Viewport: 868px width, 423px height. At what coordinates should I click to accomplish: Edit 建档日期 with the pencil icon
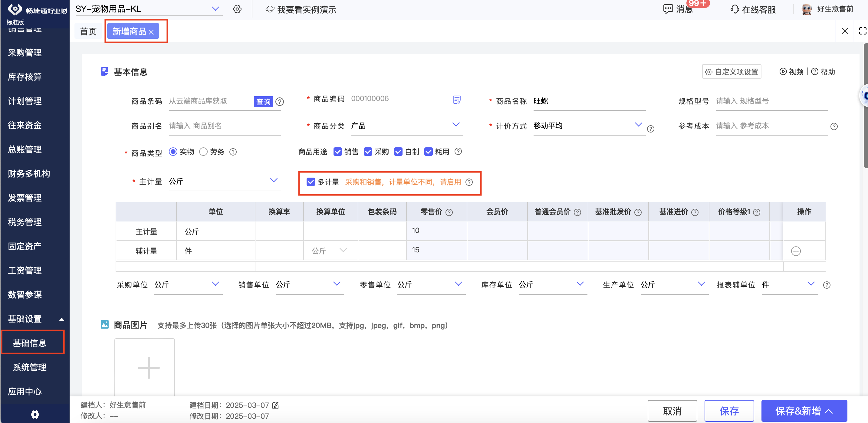(275, 405)
